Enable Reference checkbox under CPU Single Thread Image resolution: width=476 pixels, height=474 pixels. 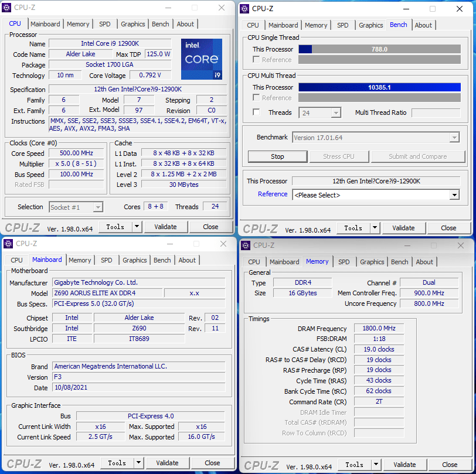pos(256,60)
